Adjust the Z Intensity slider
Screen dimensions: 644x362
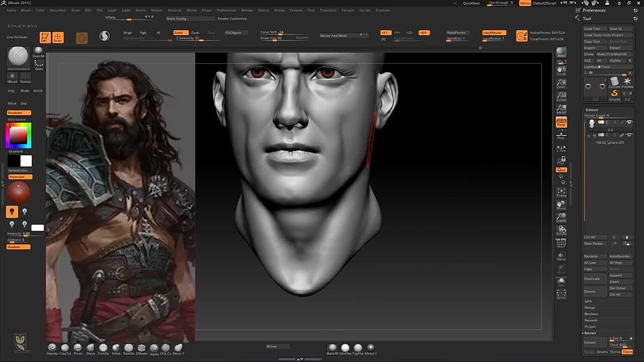click(189, 39)
